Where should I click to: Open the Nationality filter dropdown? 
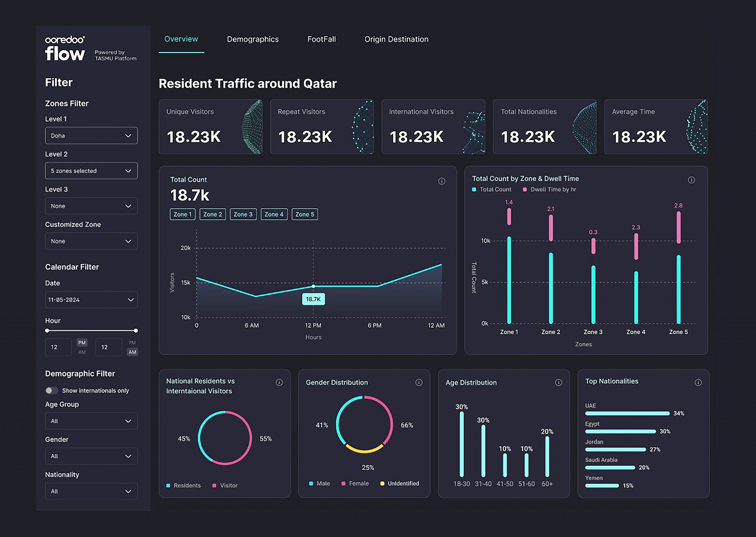click(x=91, y=491)
